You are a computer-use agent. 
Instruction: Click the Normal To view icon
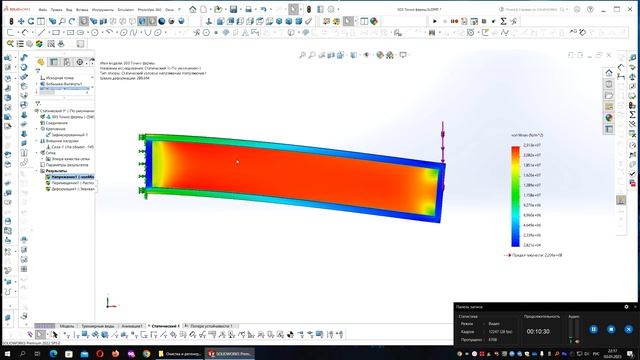click(209, 21)
